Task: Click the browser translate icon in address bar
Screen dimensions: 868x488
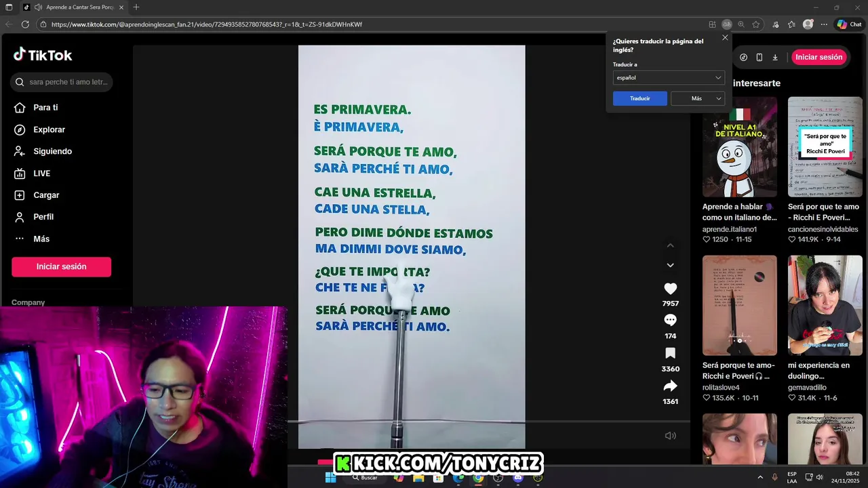Action: [727, 24]
